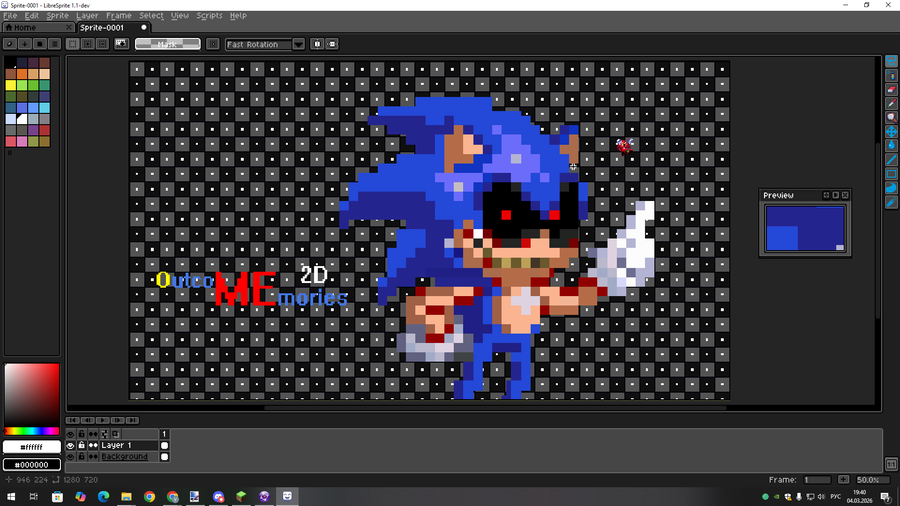This screenshot has width=900, height=506.
Task: Select the Eraser tool
Action: (x=891, y=89)
